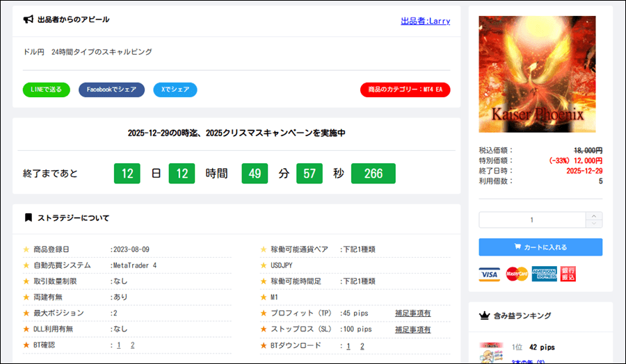The image size is (626, 364).
Task: Open the seller link 出品者:Larry
Action: coord(425,21)
